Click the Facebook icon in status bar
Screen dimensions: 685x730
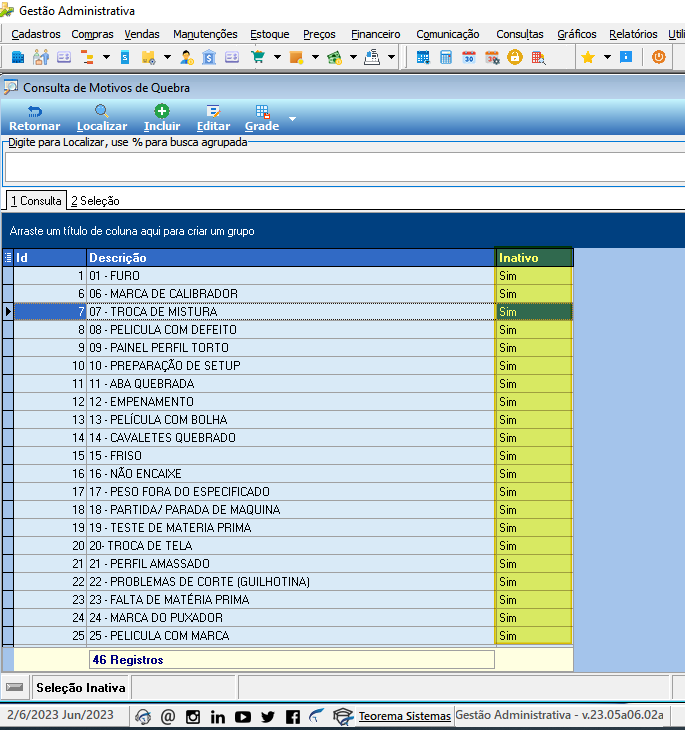click(292, 716)
